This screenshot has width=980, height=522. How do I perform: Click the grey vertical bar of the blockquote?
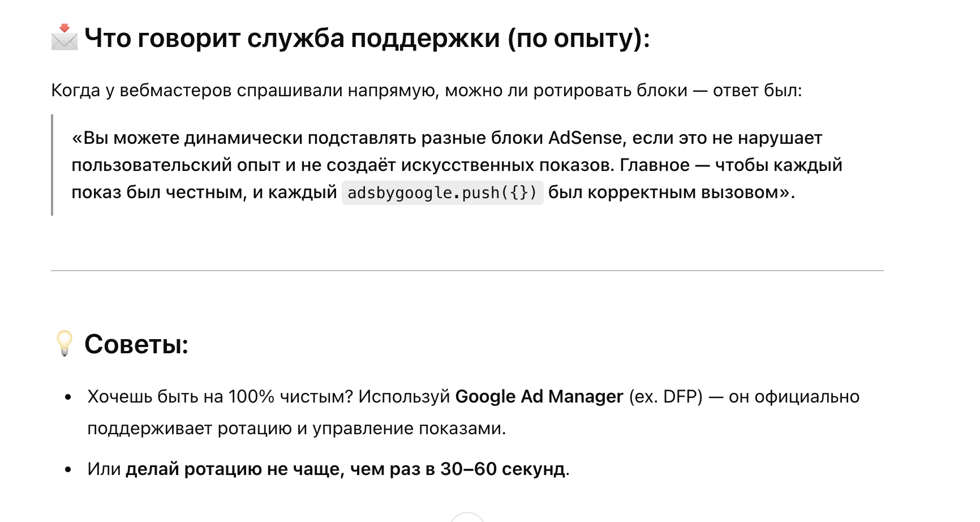click(x=52, y=165)
